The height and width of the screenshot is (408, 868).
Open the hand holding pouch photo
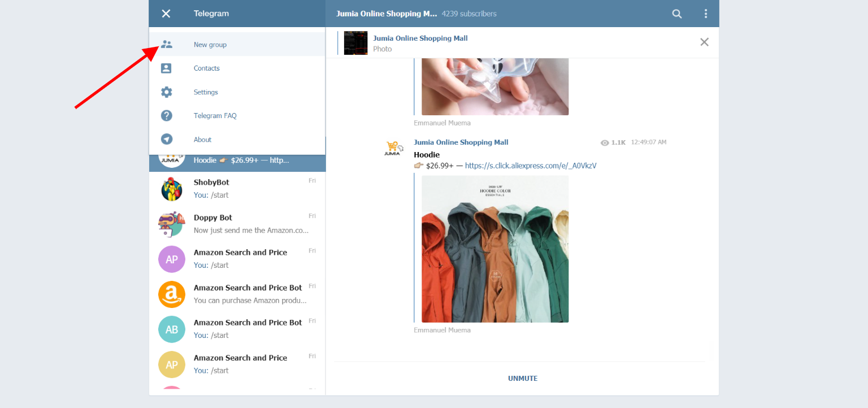click(x=495, y=86)
